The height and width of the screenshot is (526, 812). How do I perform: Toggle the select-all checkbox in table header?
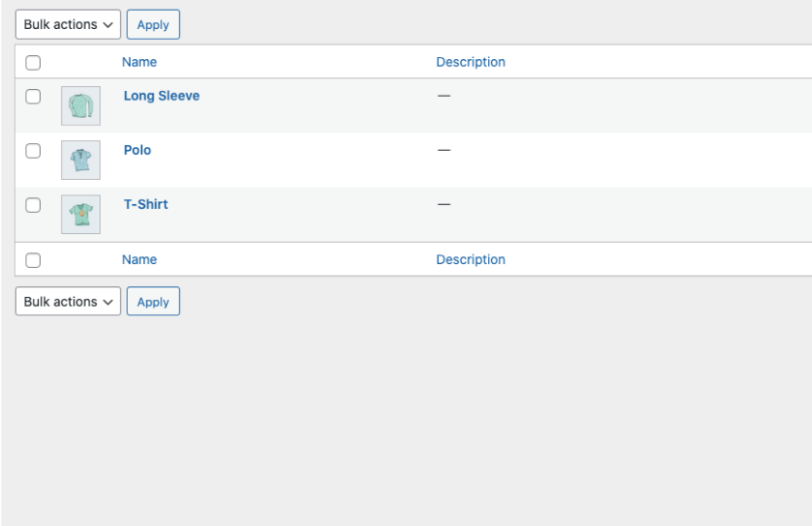click(x=33, y=63)
